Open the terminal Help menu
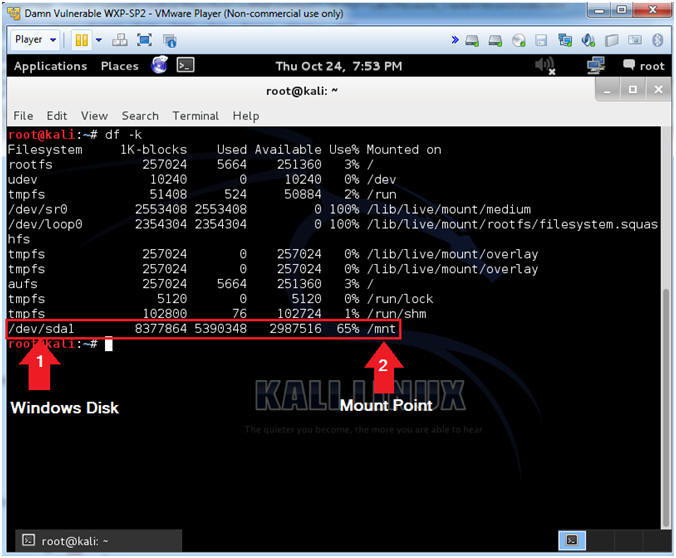The width and height of the screenshot is (676, 558). tap(246, 116)
